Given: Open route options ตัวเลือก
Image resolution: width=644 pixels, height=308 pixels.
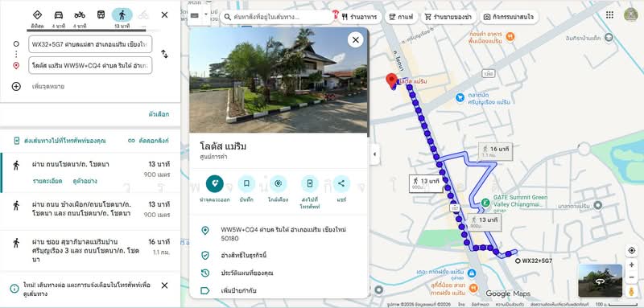Looking at the screenshot, I should click(x=159, y=114).
